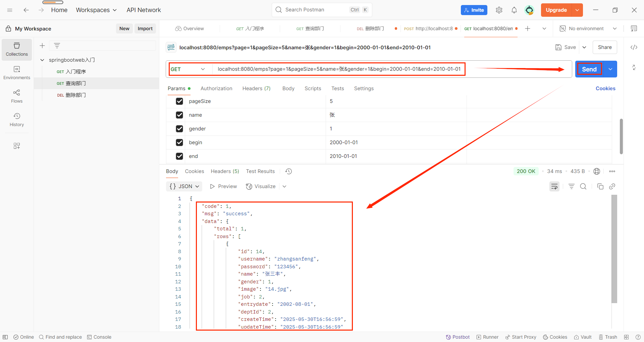Open Postbot in the status bar
The width and height of the screenshot is (644, 342).
[x=458, y=337]
